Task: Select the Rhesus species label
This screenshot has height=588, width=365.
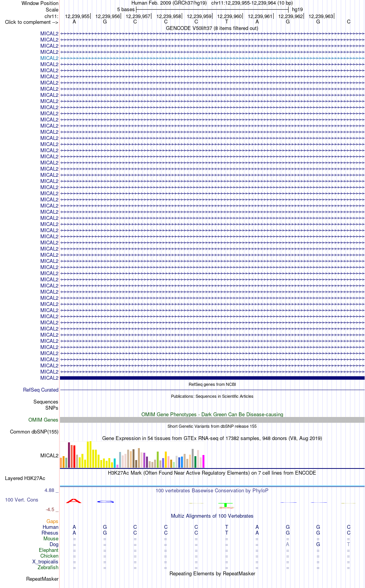Action: [x=50, y=533]
